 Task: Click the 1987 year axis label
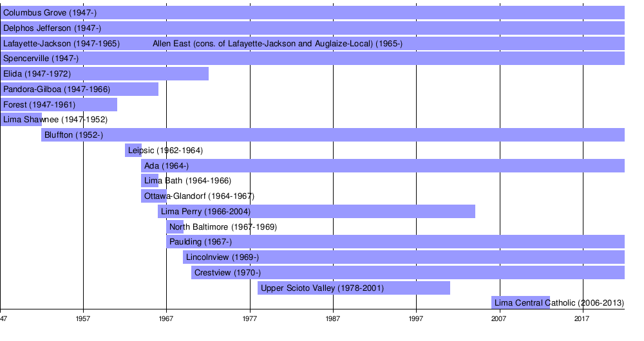coord(333,318)
